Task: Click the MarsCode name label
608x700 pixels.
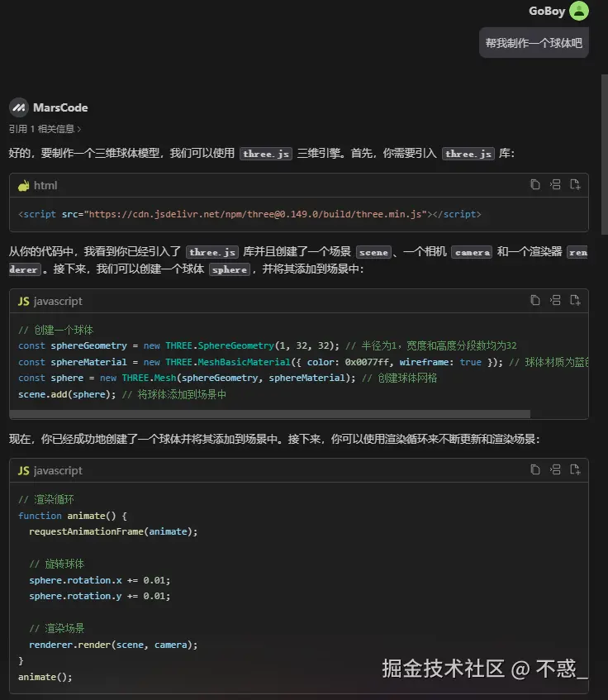Action: pyautogui.click(x=60, y=107)
